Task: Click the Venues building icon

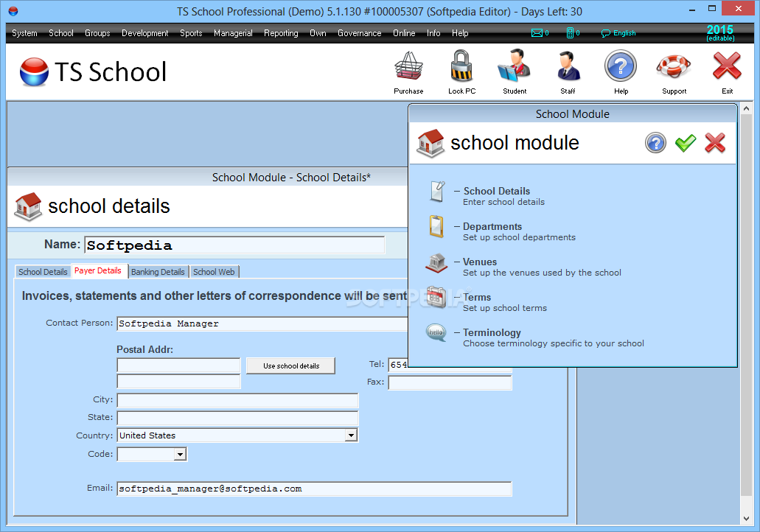Action: click(x=436, y=262)
